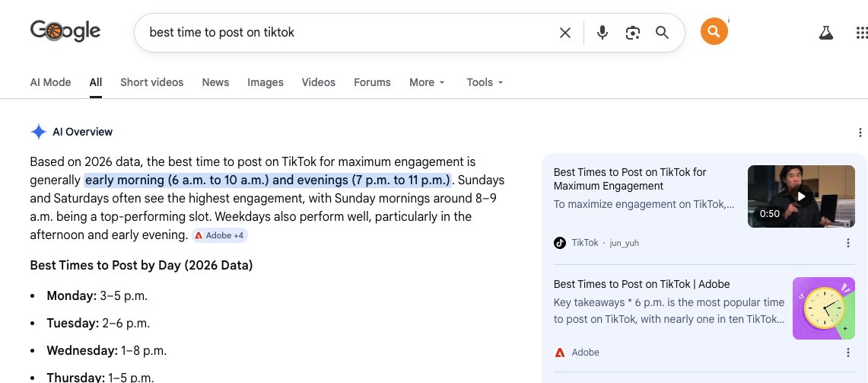Click the TikTok source logo icon
Screen dimensions: 868x383
click(560, 243)
